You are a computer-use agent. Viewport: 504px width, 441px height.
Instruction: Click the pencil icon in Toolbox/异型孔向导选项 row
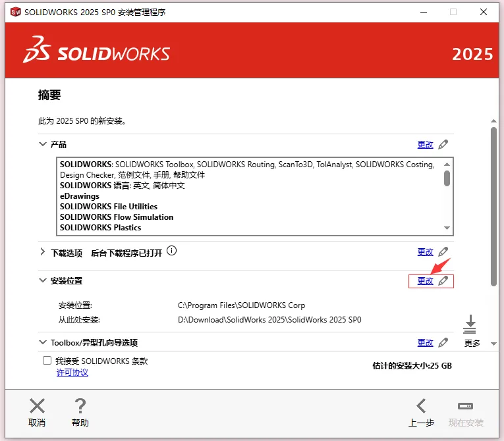(443, 343)
